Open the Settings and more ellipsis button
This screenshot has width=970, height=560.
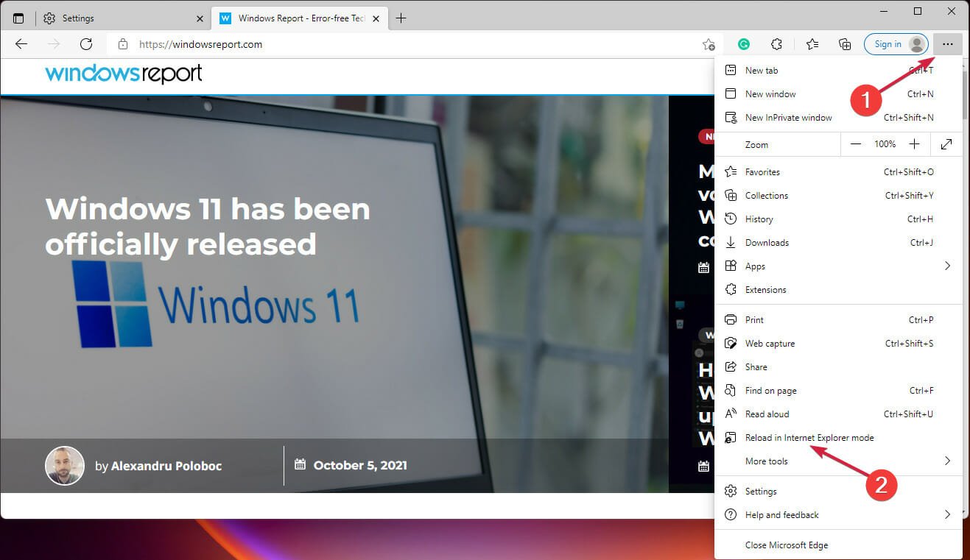pyautogui.click(x=947, y=44)
